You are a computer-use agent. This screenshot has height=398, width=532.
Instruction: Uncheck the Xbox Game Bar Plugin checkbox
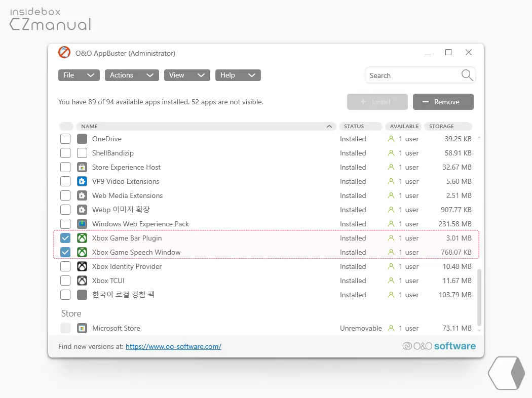click(65, 238)
